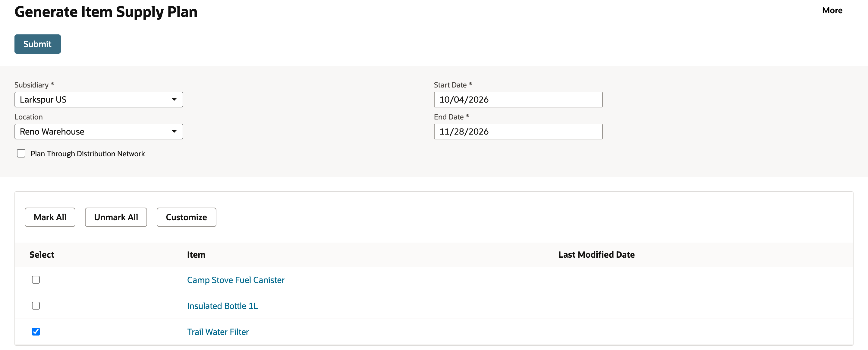The width and height of the screenshot is (868, 350).
Task: Click the Location field label
Action: click(29, 117)
